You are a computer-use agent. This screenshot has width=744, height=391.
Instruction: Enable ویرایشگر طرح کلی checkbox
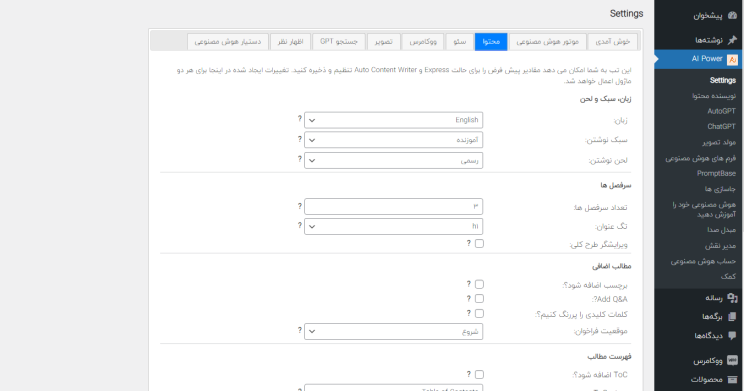479,243
